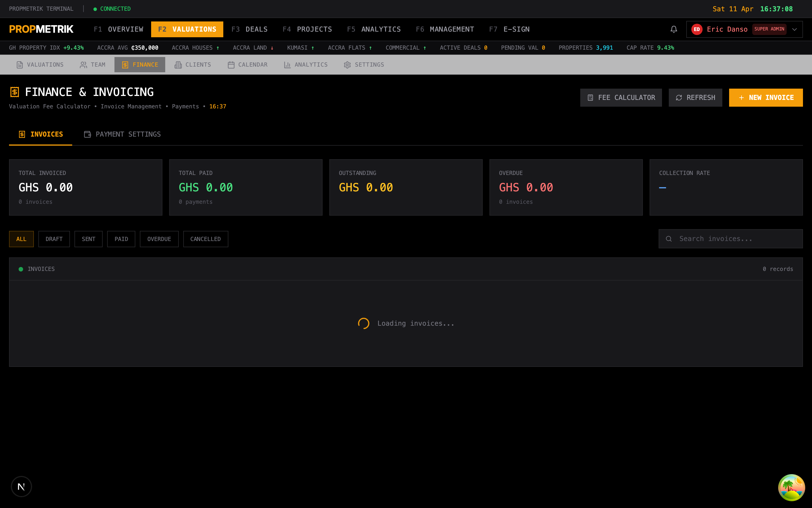Open the Next.js dev tools badge
The height and width of the screenshot is (508, 812).
(x=21, y=486)
